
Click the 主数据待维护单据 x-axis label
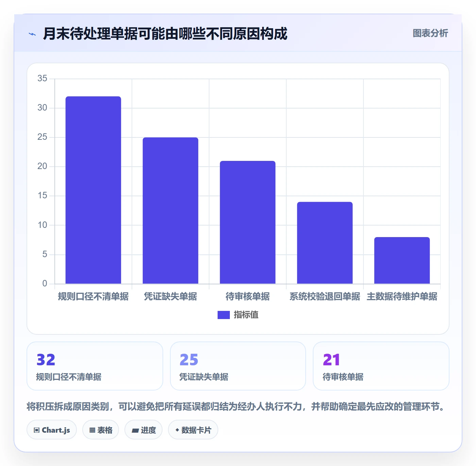tap(402, 297)
